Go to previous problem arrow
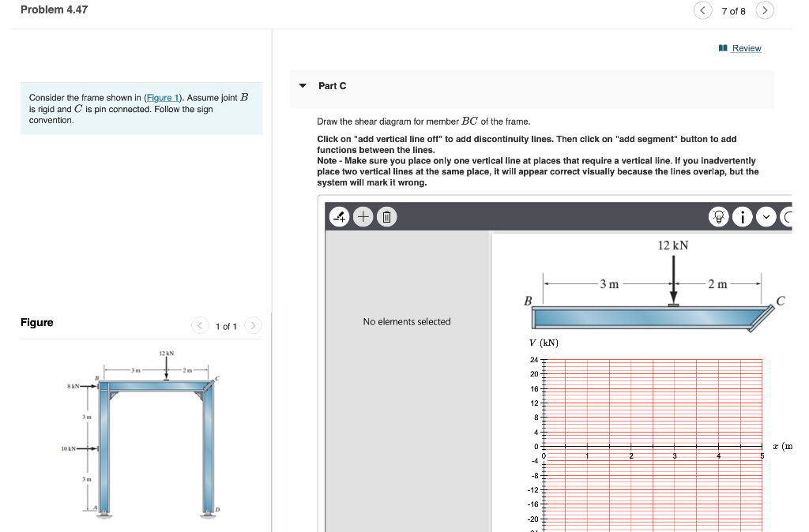The width and height of the screenshot is (809, 532). click(x=702, y=10)
